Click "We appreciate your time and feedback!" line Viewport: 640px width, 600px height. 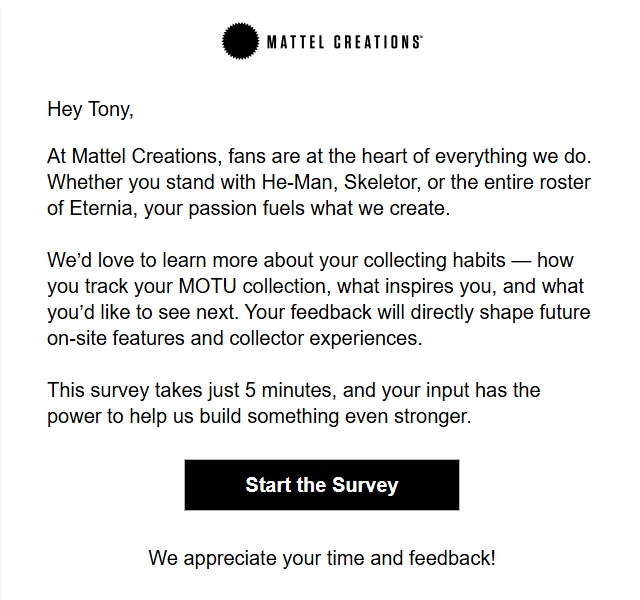coord(321,558)
